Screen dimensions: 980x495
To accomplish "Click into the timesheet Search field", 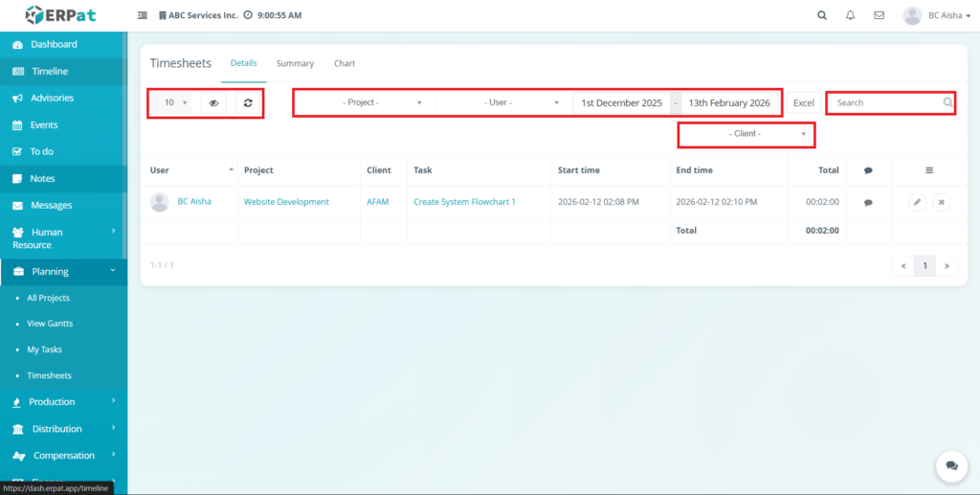I will click(885, 102).
